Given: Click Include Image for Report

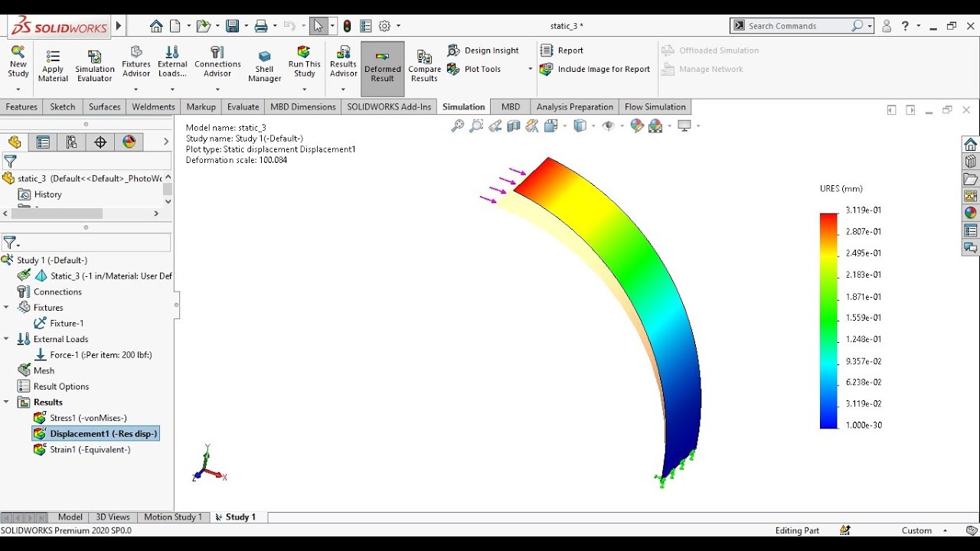Looking at the screenshot, I should (x=595, y=69).
